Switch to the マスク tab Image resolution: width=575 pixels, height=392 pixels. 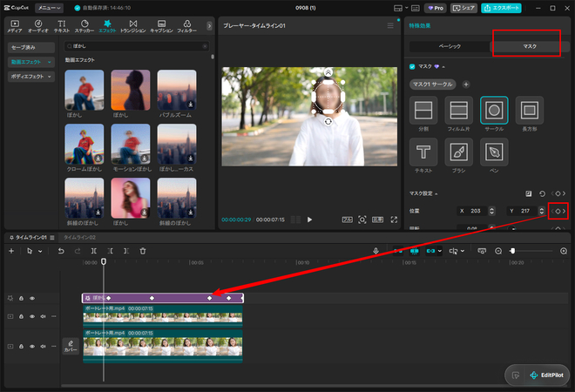[530, 46]
